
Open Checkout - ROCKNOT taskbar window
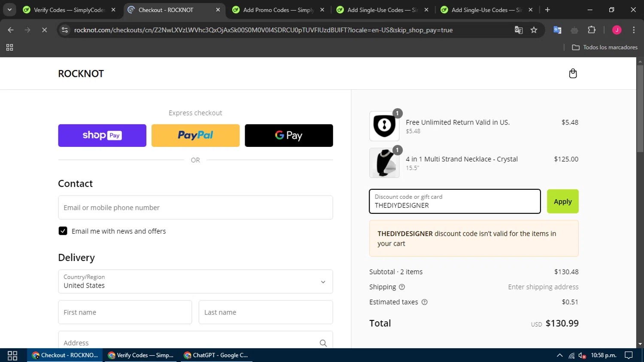[65, 356]
